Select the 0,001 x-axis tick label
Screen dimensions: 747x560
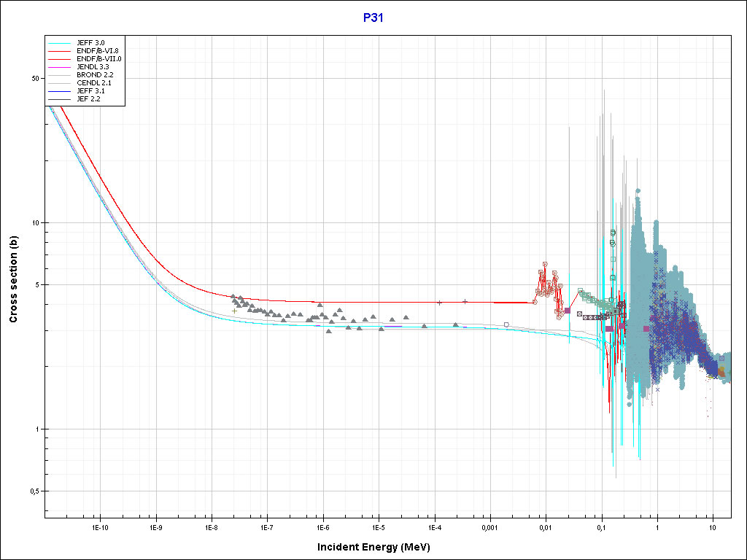coord(489,526)
